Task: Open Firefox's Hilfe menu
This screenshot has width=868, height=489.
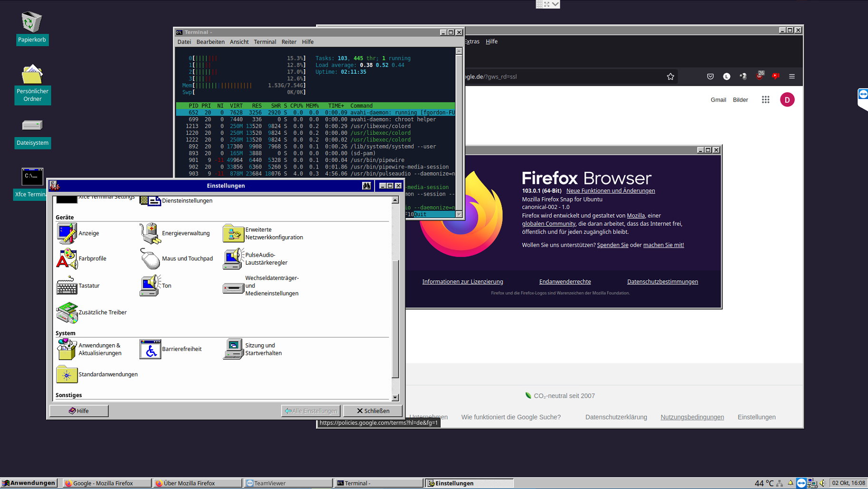Action: click(x=492, y=41)
